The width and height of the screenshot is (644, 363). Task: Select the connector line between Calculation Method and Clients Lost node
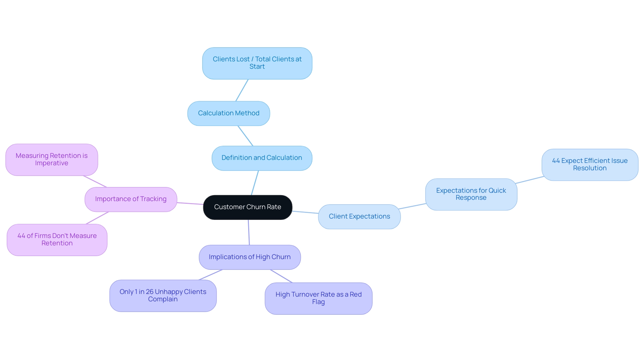click(x=246, y=93)
